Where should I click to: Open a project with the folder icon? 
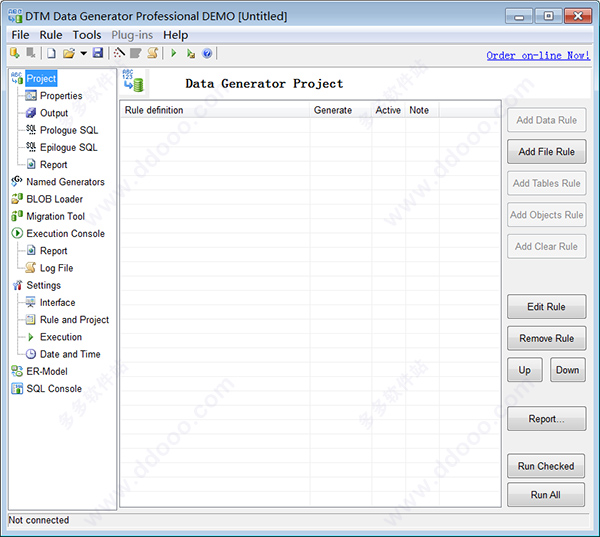click(69, 53)
